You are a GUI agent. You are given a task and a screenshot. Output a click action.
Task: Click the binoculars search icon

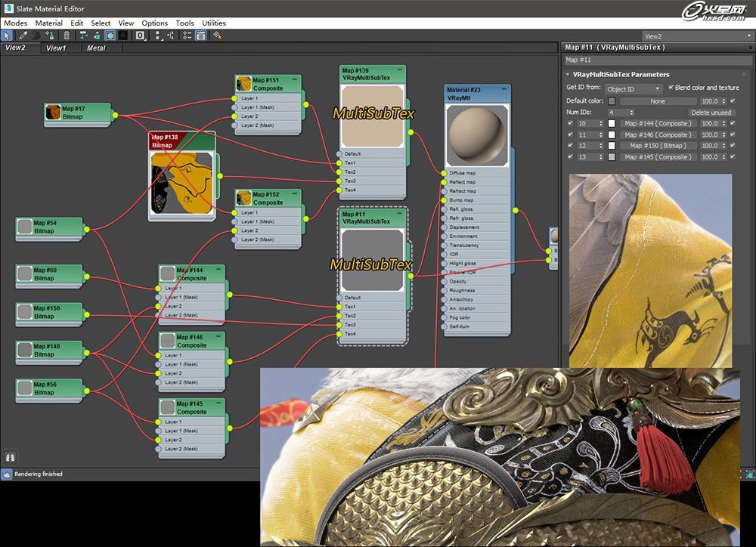click(x=10, y=457)
